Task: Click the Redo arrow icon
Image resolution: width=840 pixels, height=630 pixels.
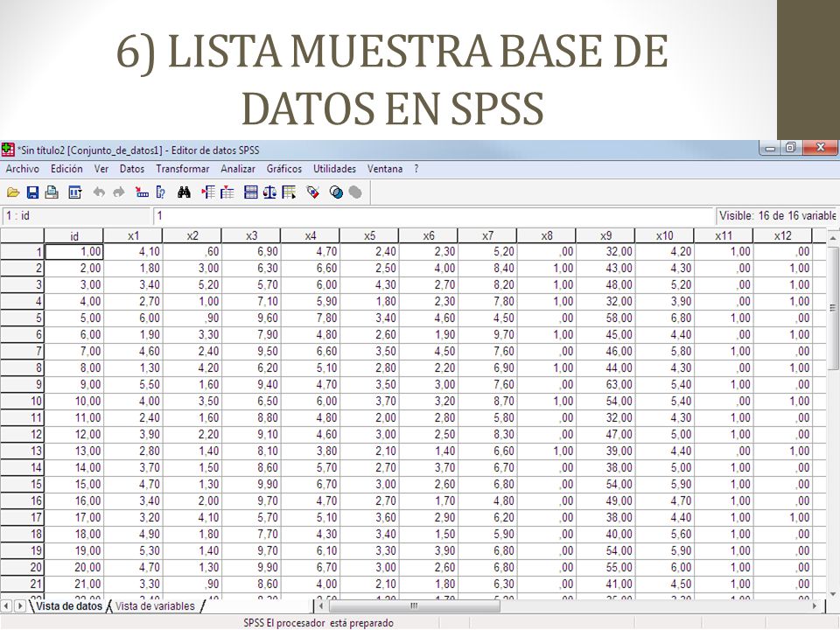Action: pyautogui.click(x=119, y=192)
